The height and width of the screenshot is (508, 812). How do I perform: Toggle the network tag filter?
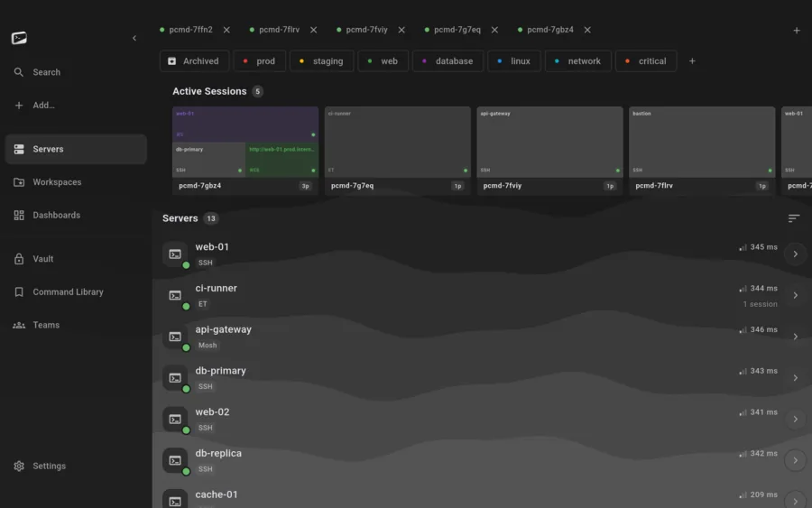point(578,61)
